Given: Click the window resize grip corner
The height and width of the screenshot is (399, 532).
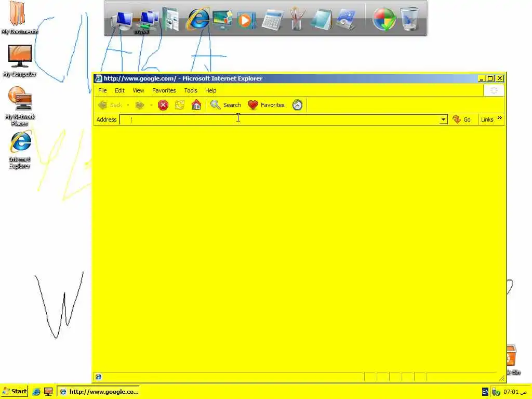Looking at the screenshot, I should [x=501, y=378].
